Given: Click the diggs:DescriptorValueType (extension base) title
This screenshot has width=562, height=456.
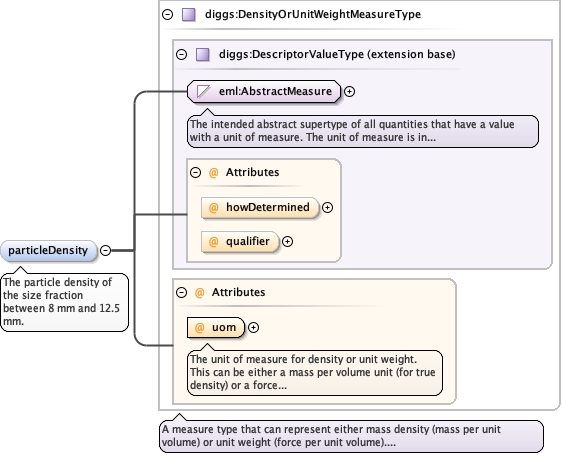Looking at the screenshot, I should tap(337, 54).
